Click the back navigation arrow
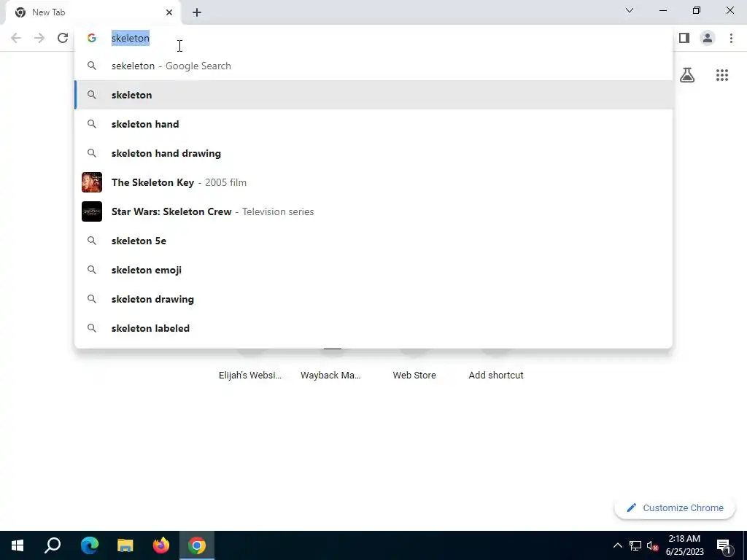This screenshot has height=560, width=747. pyautogui.click(x=16, y=38)
